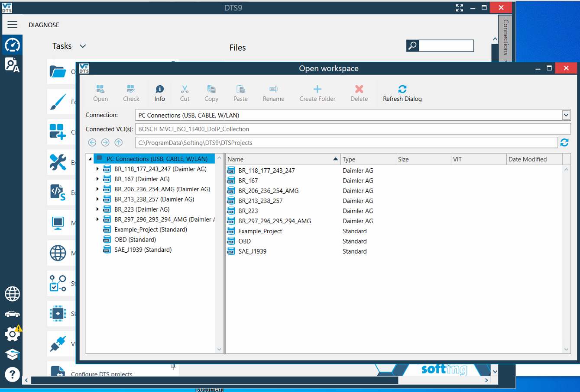580x392 pixels.
Task: Open the car icon in the left sidebar
Action: coord(12,314)
